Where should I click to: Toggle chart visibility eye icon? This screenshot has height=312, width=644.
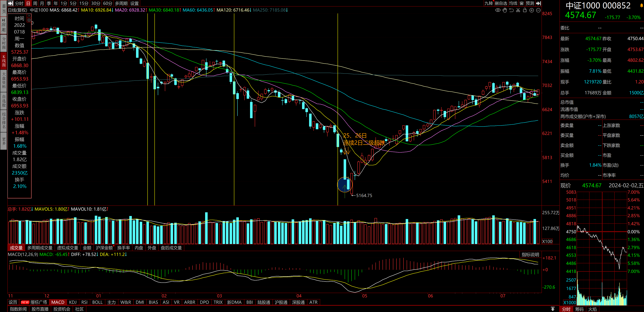click(x=498, y=10)
